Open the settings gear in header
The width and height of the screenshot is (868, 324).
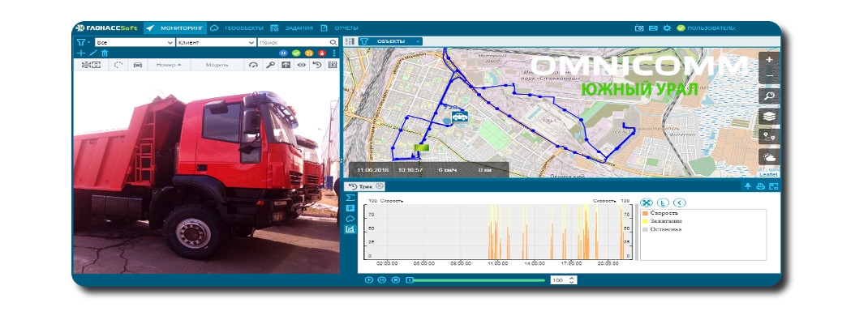667,28
